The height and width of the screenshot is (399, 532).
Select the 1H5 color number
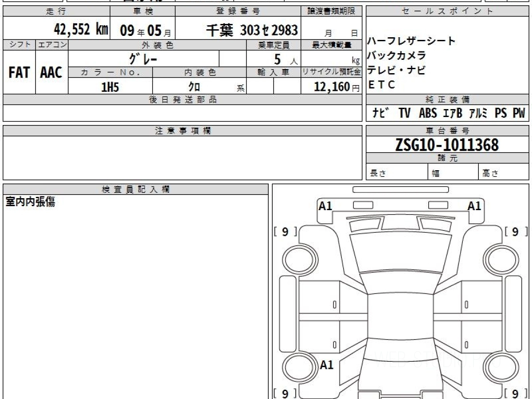(110, 87)
